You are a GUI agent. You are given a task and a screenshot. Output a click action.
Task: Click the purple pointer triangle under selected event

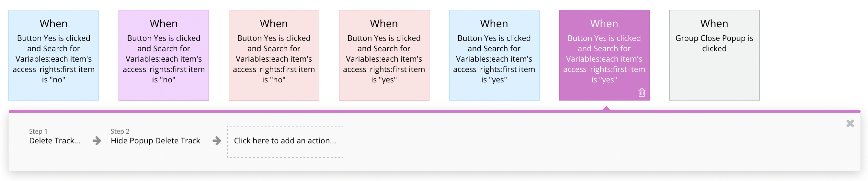click(x=606, y=108)
